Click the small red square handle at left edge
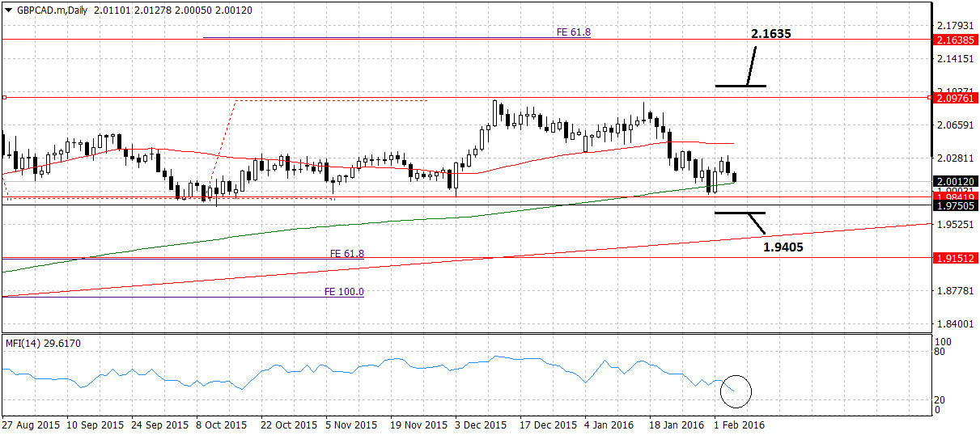 (x=4, y=98)
